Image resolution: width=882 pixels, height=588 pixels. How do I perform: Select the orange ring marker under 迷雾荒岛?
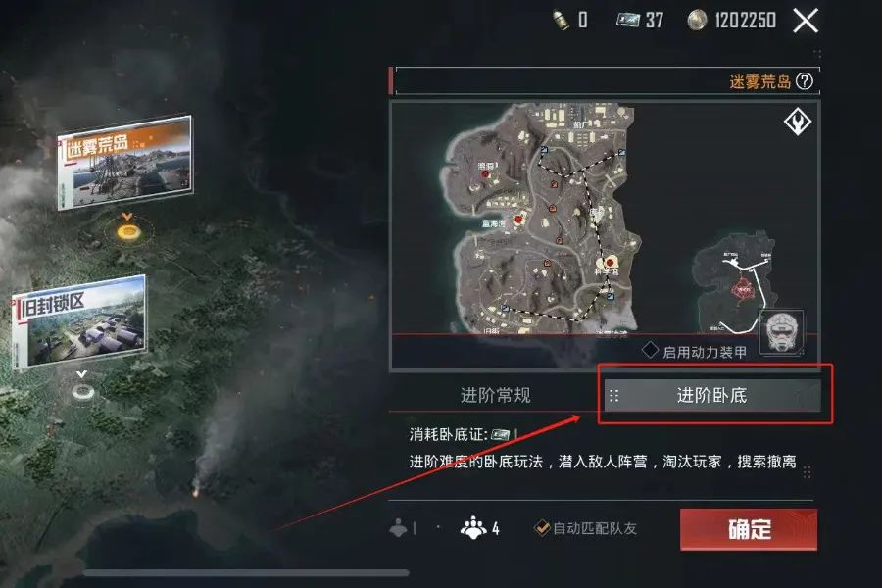(128, 230)
